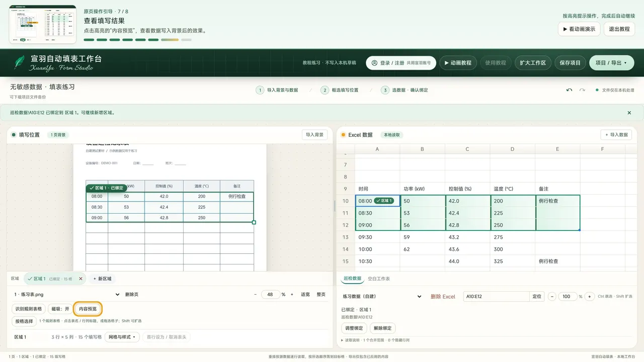Viewport: 644px width, 362px height.
Task: Switch to the 空白工作表 sheet tab
Action: click(x=379, y=279)
